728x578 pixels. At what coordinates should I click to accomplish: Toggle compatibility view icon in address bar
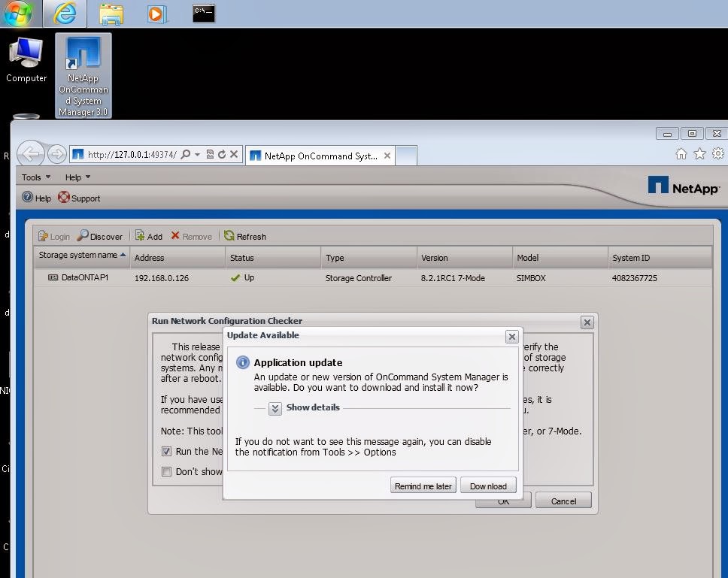pos(210,154)
